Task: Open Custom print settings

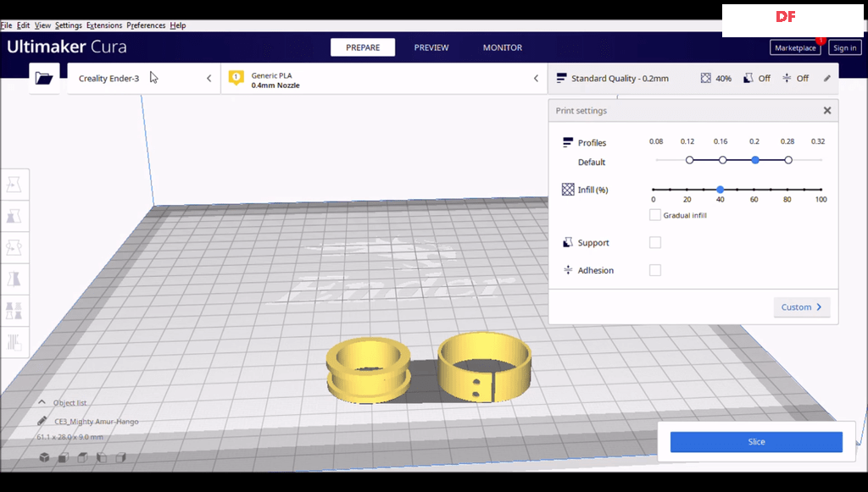Action: [x=802, y=307]
